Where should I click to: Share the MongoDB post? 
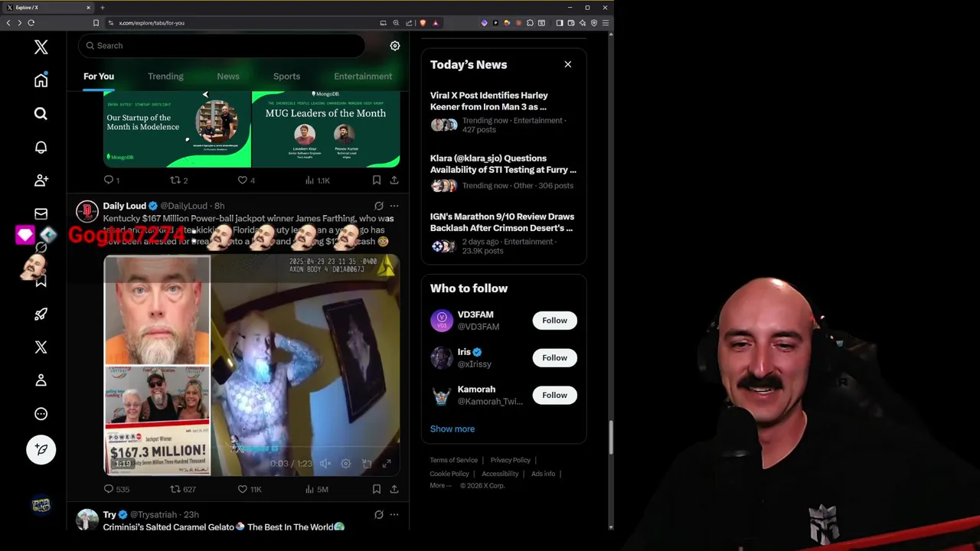(394, 181)
